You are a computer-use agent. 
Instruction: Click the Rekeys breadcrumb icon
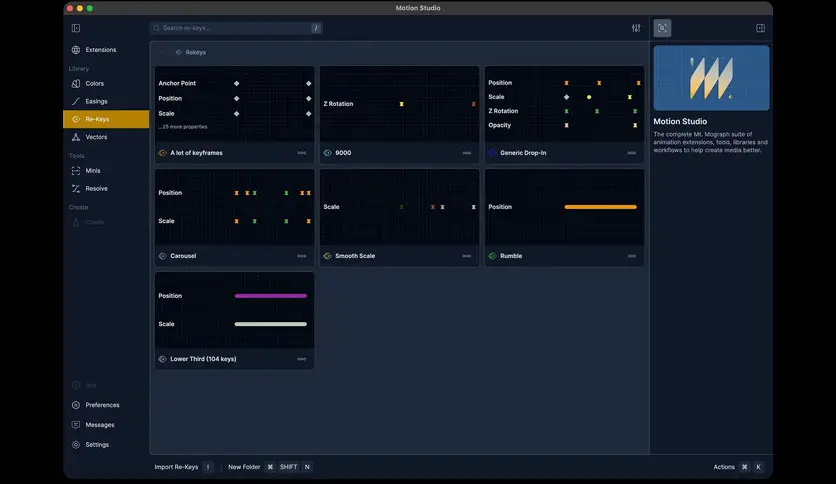click(x=179, y=52)
